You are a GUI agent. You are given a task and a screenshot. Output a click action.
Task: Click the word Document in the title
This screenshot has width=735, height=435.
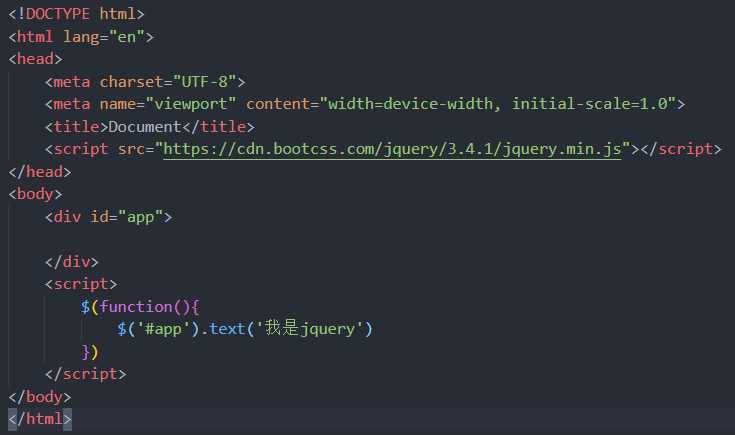(x=145, y=127)
